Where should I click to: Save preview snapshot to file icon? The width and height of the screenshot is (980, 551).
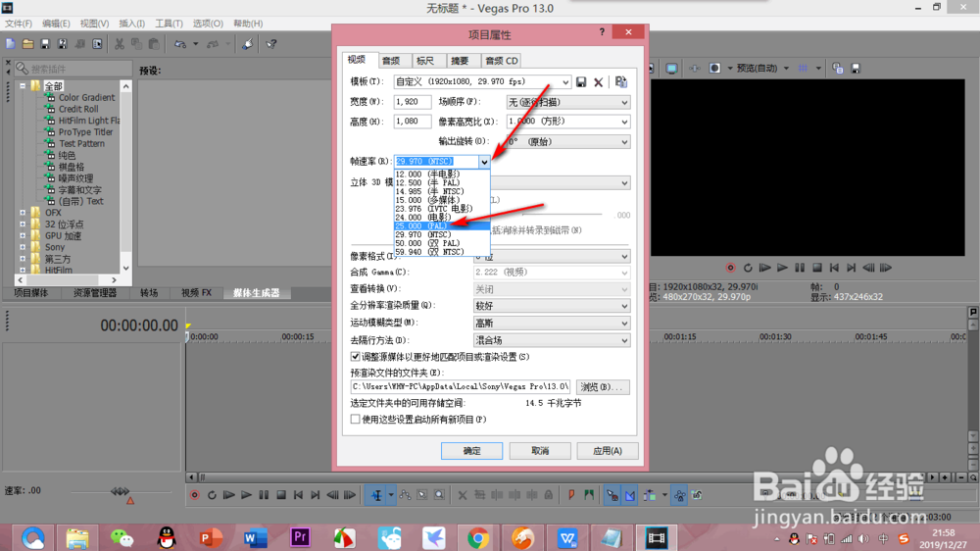pos(856,69)
